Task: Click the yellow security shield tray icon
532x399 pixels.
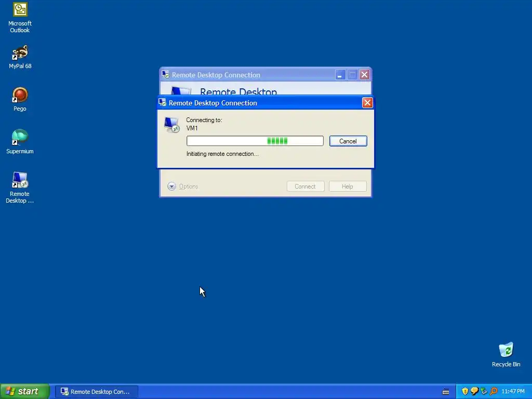Action: pyautogui.click(x=465, y=391)
